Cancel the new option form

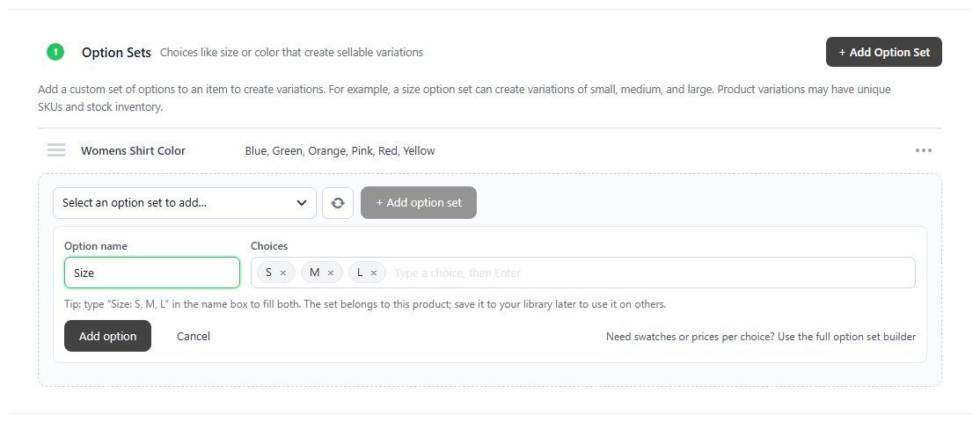point(194,336)
